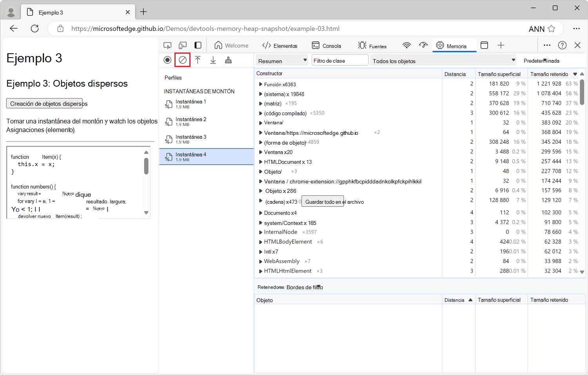Click Guardar todo en el archivo button
This screenshot has height=375, width=588.
click(323, 201)
